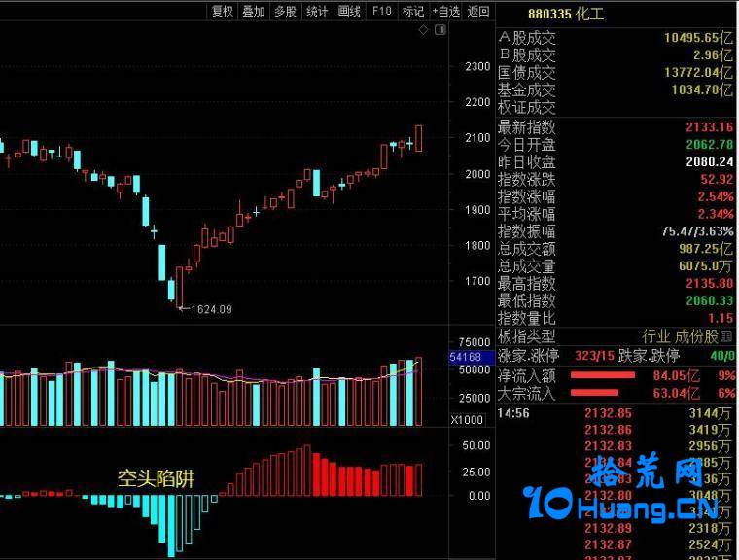Click 指数涨跌 value 52.92
Screen dimensions: 739x560
pos(717,179)
